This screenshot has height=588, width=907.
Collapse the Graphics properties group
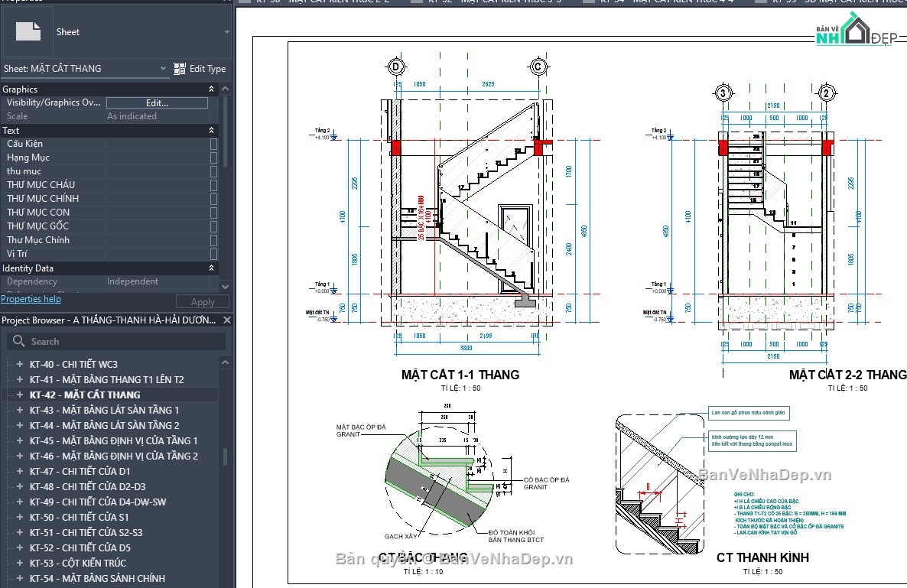[x=211, y=89]
